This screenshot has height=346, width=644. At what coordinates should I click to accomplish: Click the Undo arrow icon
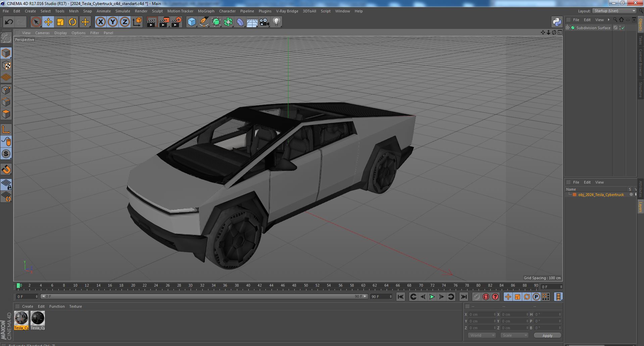[x=9, y=22]
